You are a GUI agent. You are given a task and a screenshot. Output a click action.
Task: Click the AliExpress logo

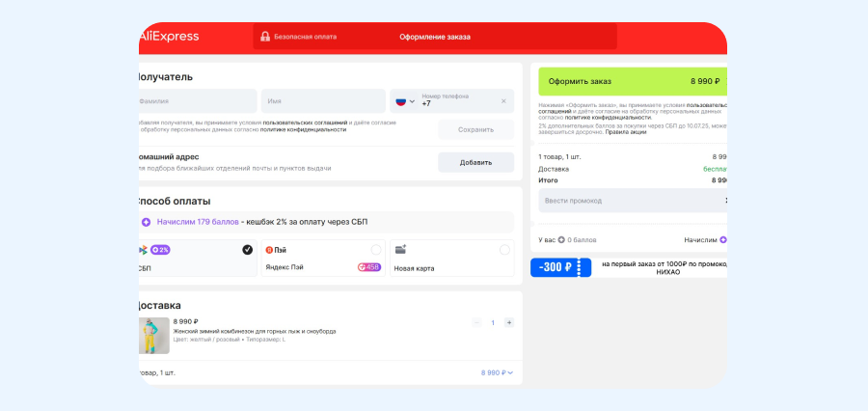[x=169, y=37]
